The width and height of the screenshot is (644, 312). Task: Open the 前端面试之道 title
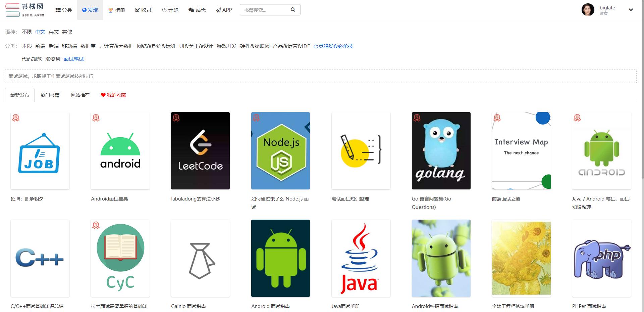pyautogui.click(x=506, y=199)
